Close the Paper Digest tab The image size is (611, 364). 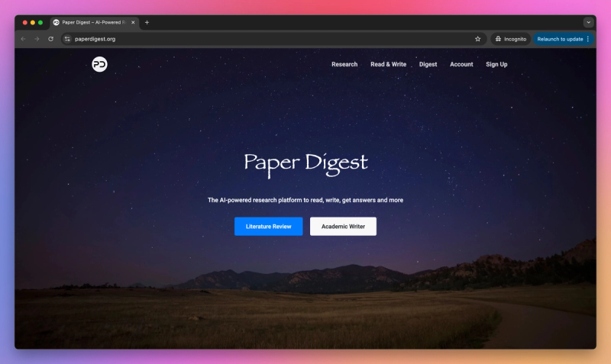(x=133, y=23)
